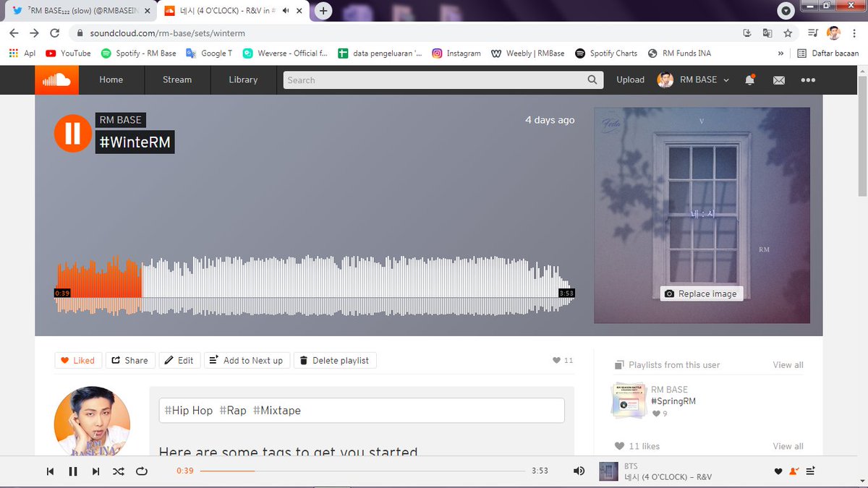Screen dimensions: 868x488
Task: Expand bookmarks overflow chevron
Action: click(x=780, y=53)
